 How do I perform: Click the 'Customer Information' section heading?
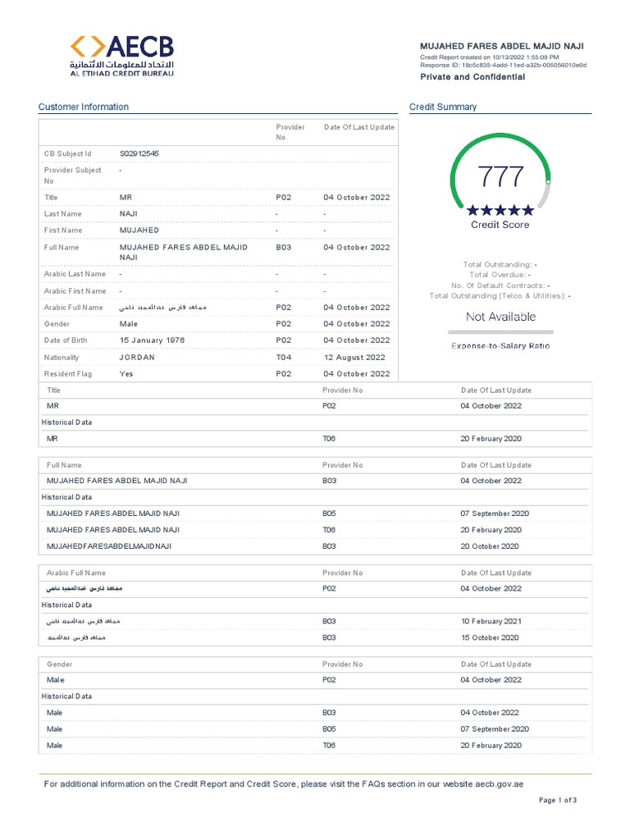point(84,107)
